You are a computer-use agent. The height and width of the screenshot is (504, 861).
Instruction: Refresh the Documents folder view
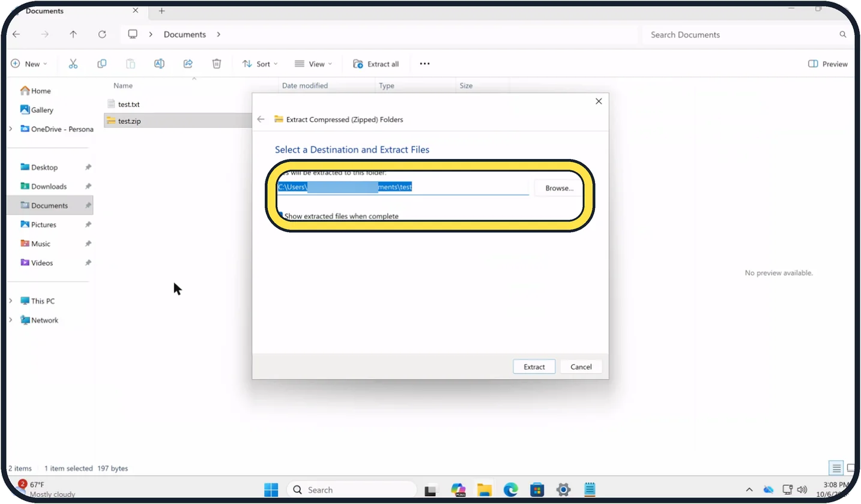102,34
